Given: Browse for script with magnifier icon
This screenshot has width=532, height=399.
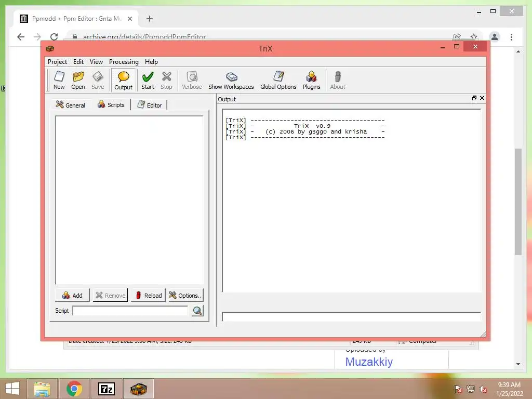Looking at the screenshot, I should [197, 311].
